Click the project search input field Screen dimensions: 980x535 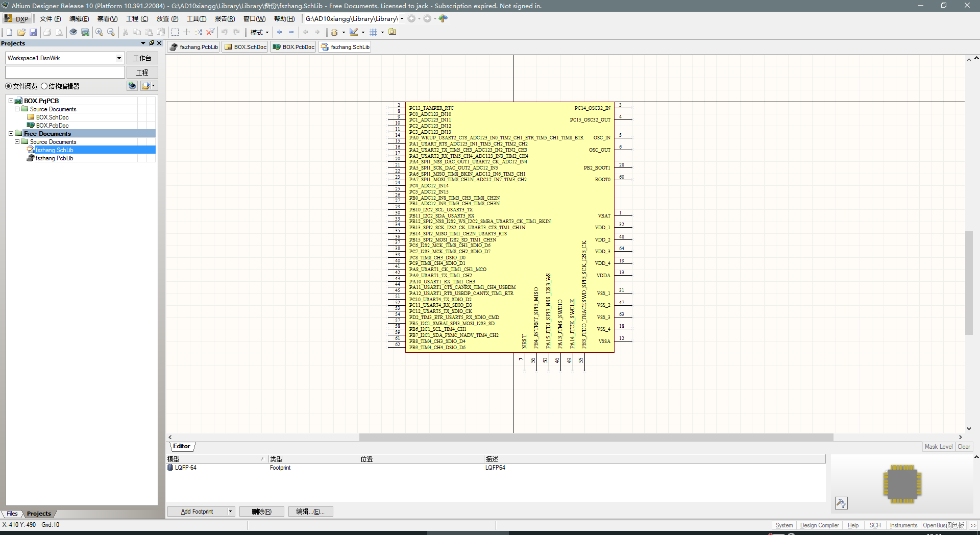(65, 72)
